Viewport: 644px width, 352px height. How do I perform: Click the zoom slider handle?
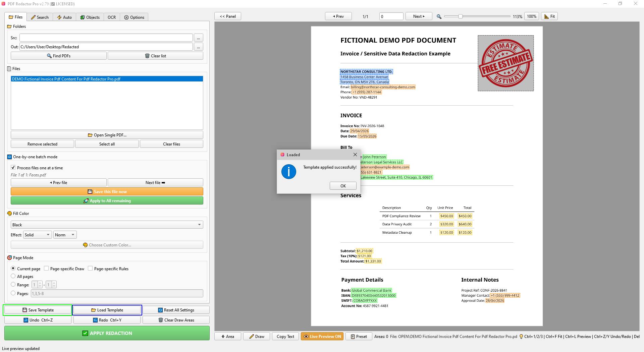tap(461, 16)
